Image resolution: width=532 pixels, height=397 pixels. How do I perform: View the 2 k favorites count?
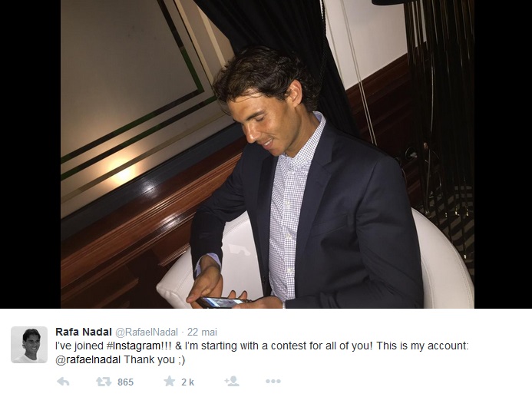[187, 382]
